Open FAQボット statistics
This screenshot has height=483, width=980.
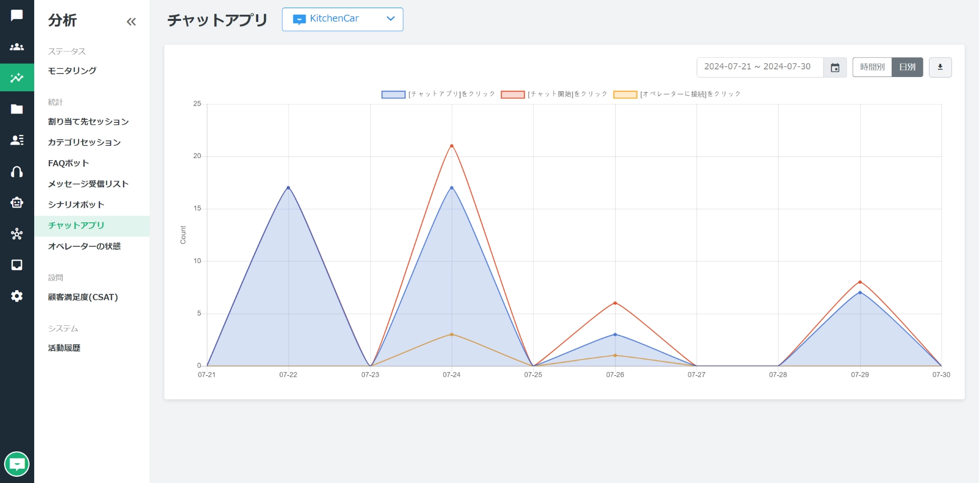pos(68,163)
